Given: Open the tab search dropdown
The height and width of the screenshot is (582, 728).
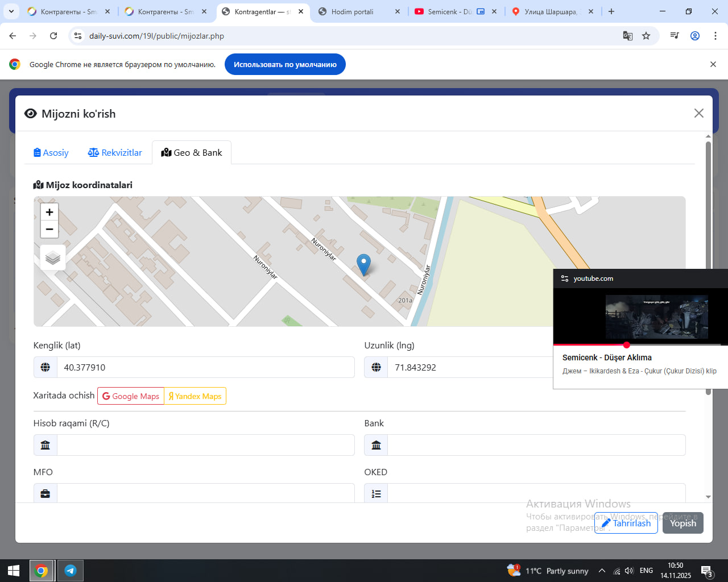Looking at the screenshot, I should 11,11.
